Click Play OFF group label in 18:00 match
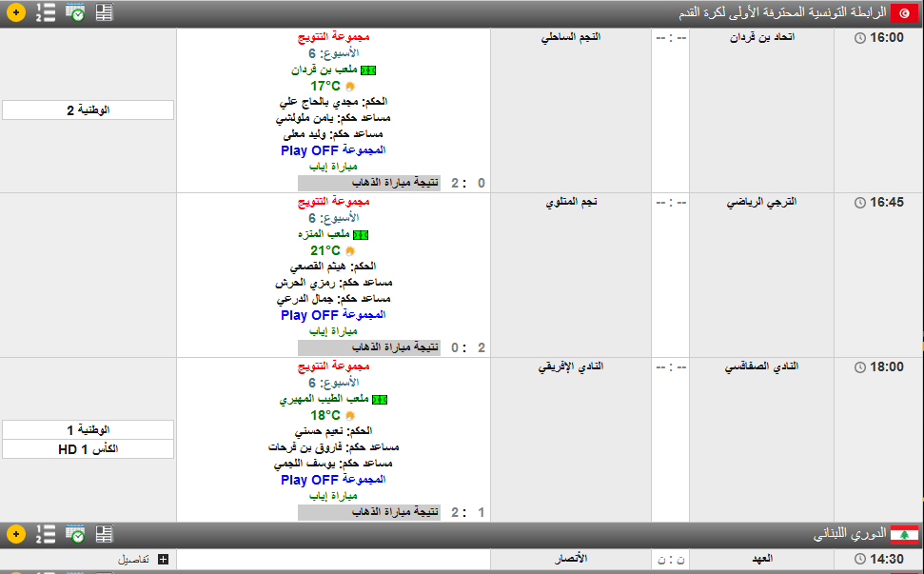This screenshot has height=574, width=924. 333,480
